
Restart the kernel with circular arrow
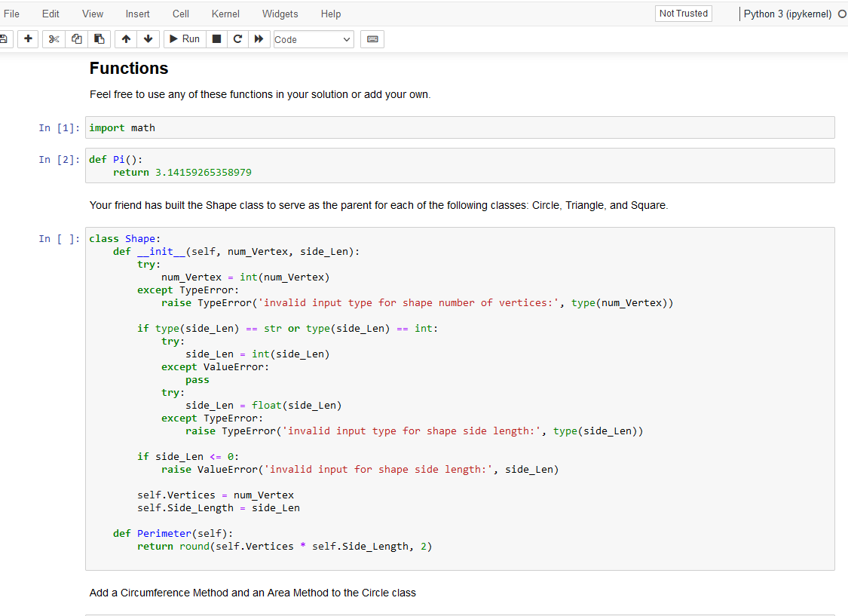[x=237, y=39]
